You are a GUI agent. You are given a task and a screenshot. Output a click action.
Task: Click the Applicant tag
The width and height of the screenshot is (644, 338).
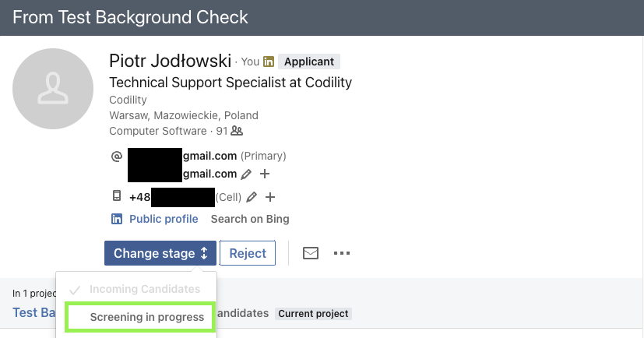309,62
